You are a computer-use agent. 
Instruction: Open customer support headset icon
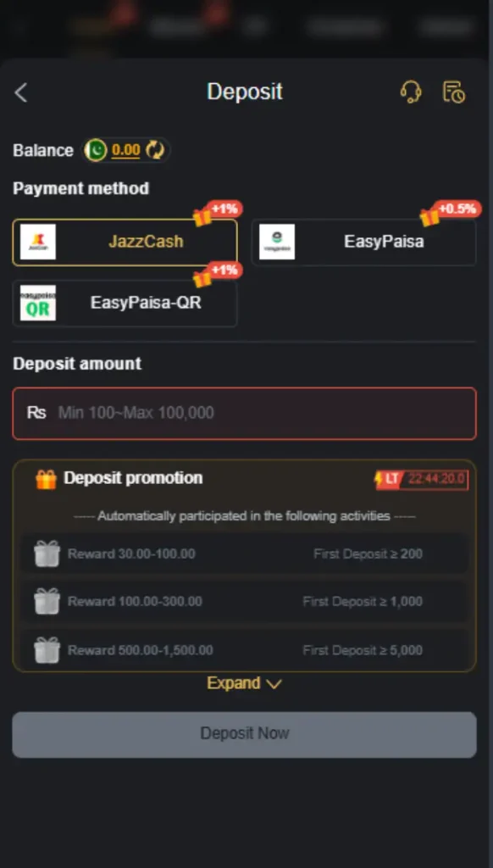411,92
